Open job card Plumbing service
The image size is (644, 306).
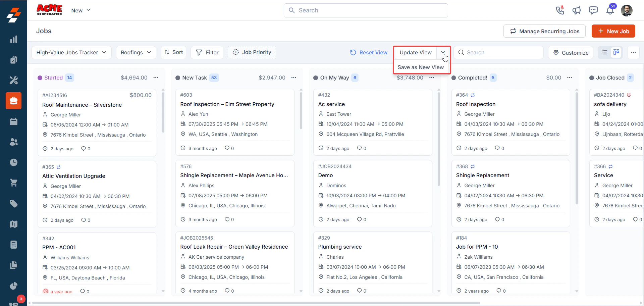tap(373, 262)
